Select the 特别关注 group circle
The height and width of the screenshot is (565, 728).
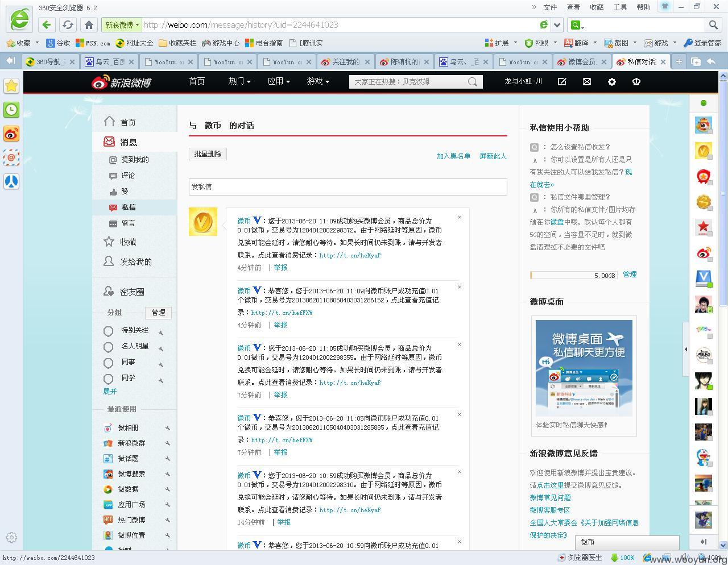click(x=109, y=331)
